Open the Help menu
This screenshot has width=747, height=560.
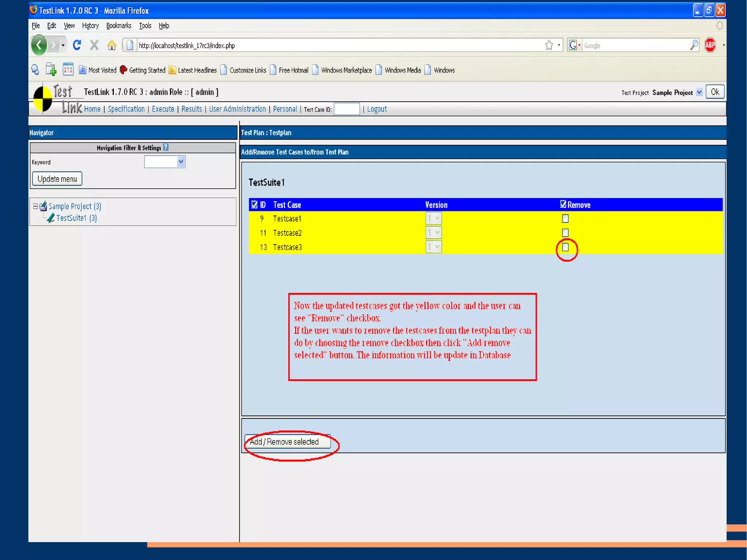click(x=164, y=26)
